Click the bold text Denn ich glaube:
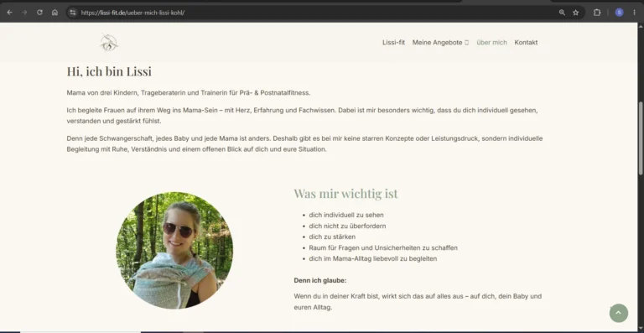644x333 pixels. pyautogui.click(x=320, y=280)
